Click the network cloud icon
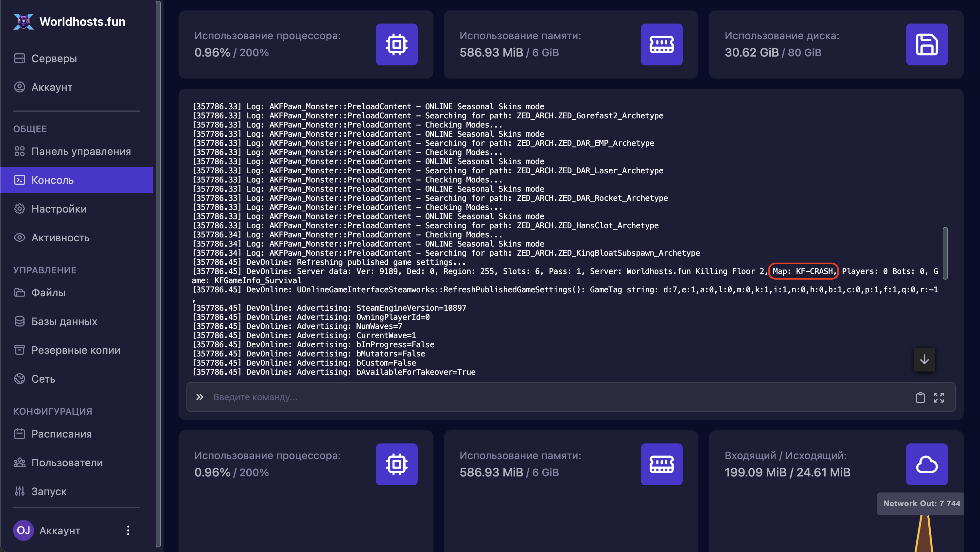980x552 pixels. (926, 464)
